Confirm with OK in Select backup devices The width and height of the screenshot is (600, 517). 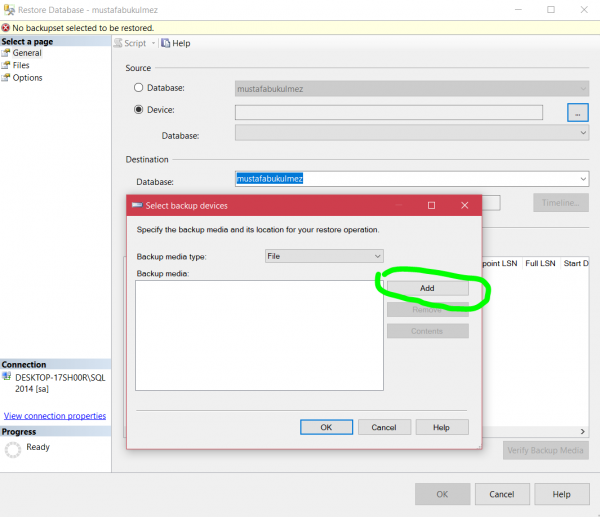(326, 427)
